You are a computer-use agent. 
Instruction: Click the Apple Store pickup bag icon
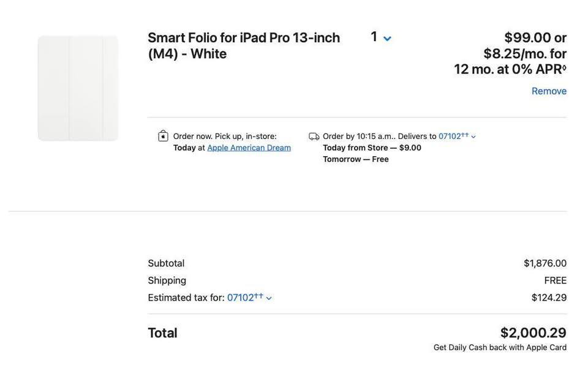tap(163, 136)
